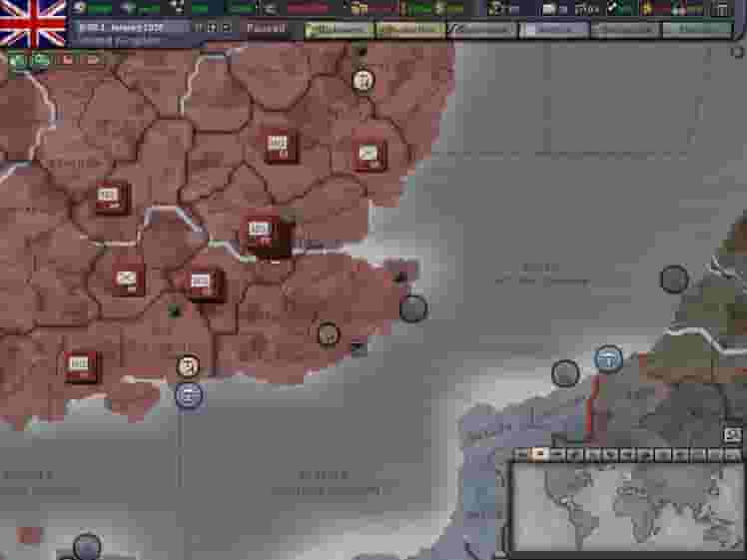
Task: Open the teal Statistics tab at far right
Action: 697,30
